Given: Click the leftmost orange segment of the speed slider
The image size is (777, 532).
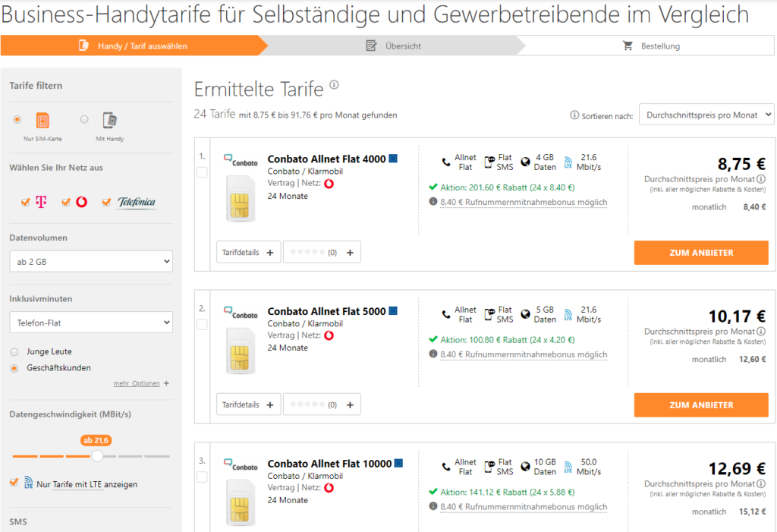Looking at the screenshot, I should coord(25,456).
